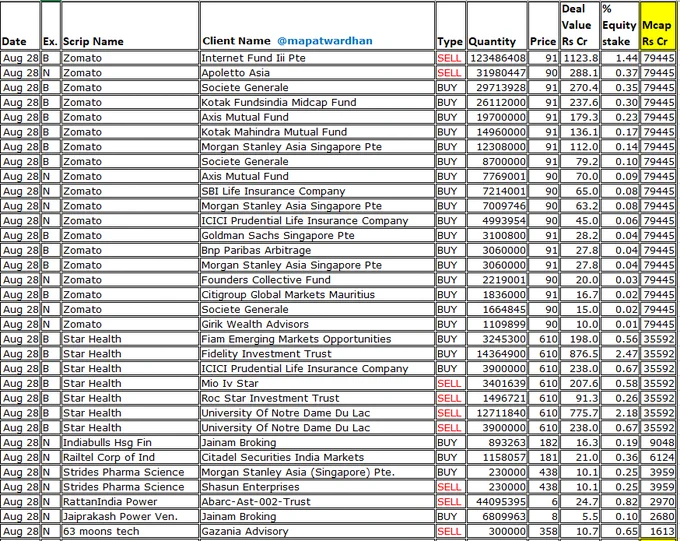This screenshot has width=680, height=541.
Task: Click the Abarc-Ast-002-Trust cell
Action: click(317, 502)
